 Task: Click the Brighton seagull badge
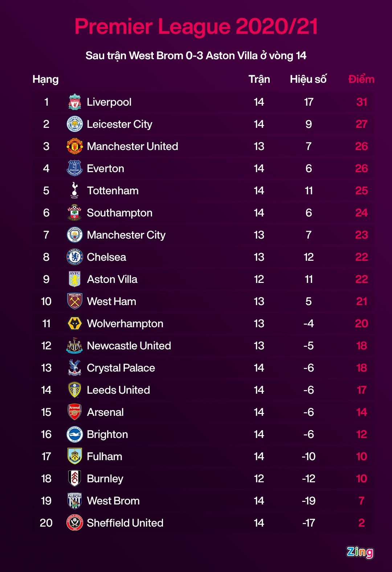coord(75,434)
